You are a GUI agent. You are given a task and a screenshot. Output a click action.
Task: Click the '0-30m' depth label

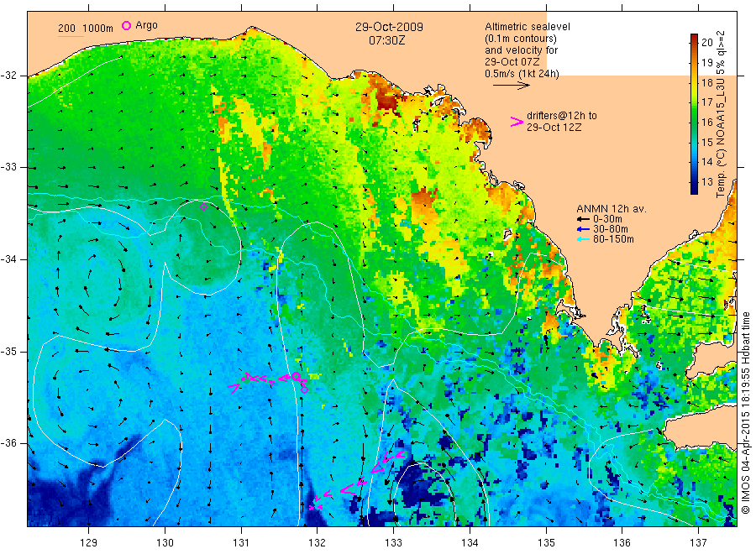tap(607, 219)
